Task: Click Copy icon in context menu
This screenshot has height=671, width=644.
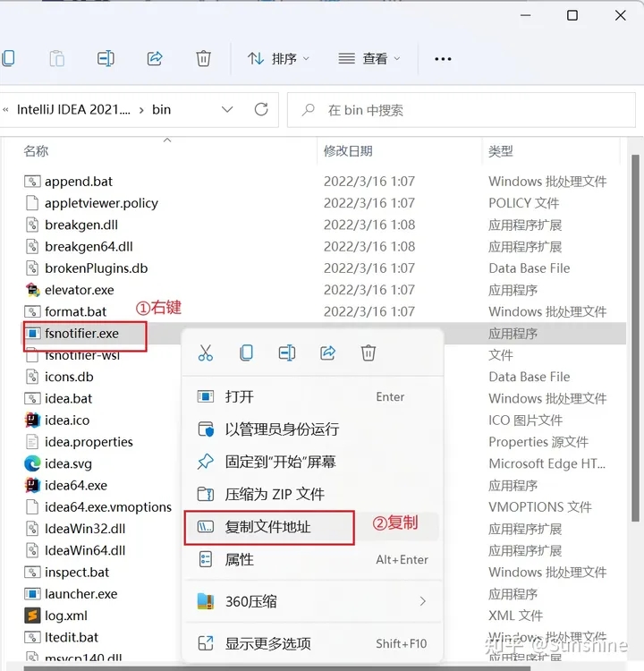Action: point(246,353)
